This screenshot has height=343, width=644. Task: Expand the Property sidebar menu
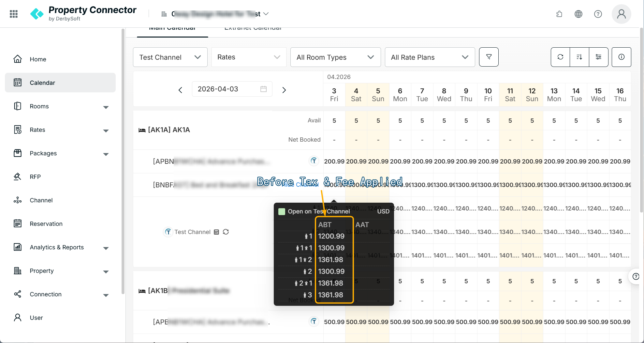click(x=106, y=272)
